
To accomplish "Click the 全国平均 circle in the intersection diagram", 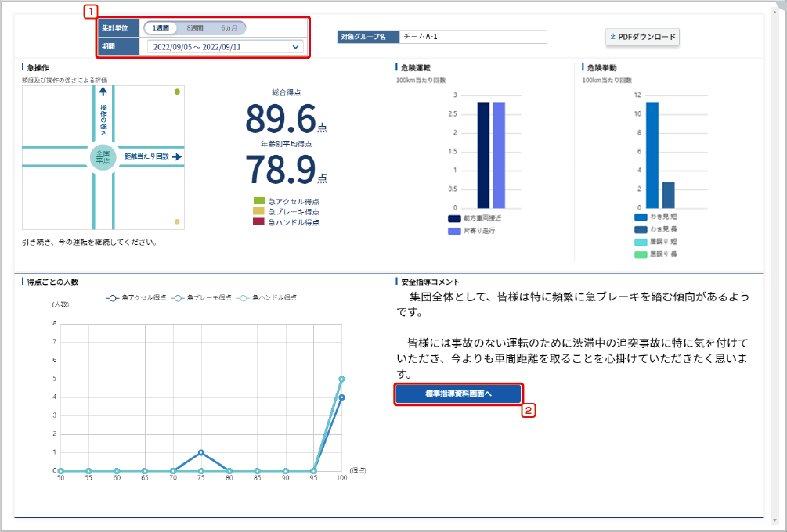I will [103, 156].
